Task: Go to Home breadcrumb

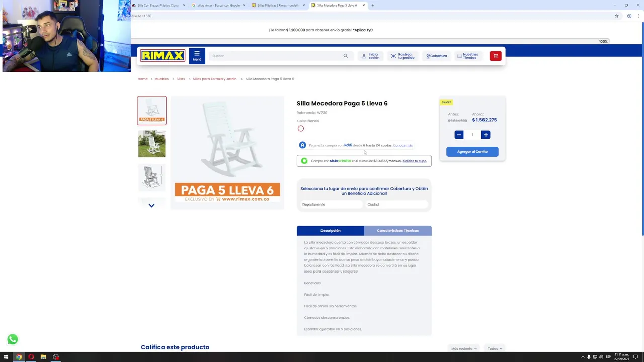Action: coord(143,79)
